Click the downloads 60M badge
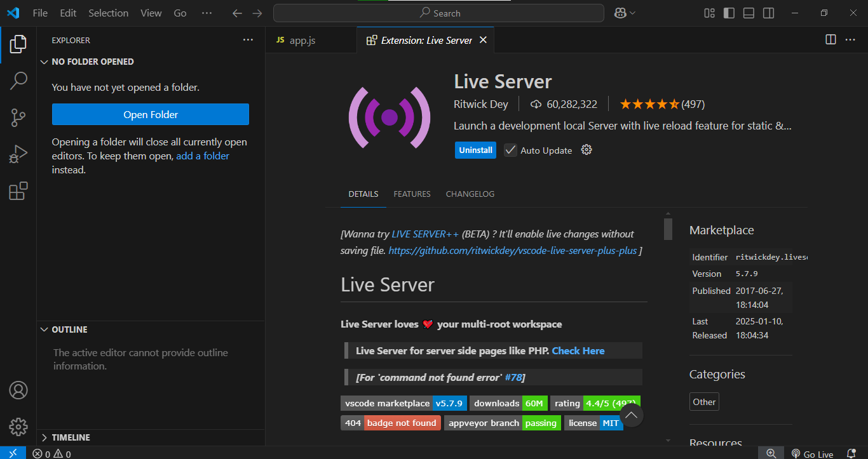868x459 pixels. click(508, 403)
